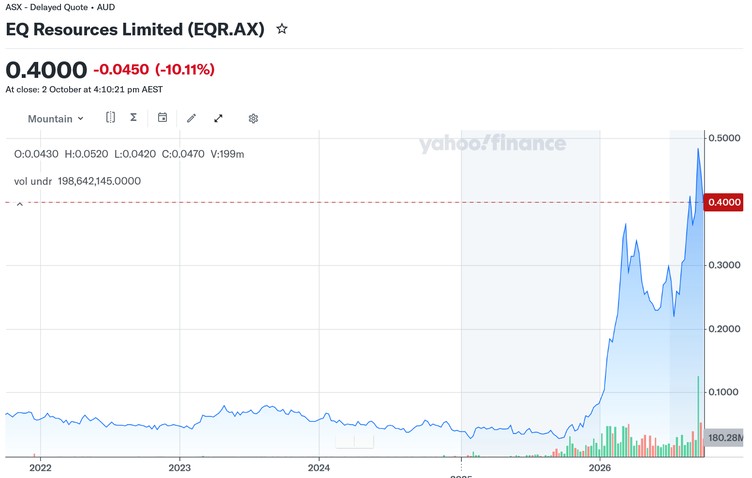This screenshot has height=478, width=752.
Task: Open chart settings gear icon
Action: click(x=253, y=118)
